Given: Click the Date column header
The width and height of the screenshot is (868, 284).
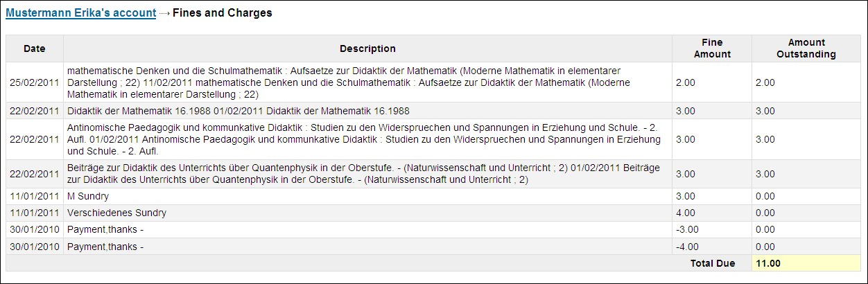Looking at the screenshot, I should (35, 48).
